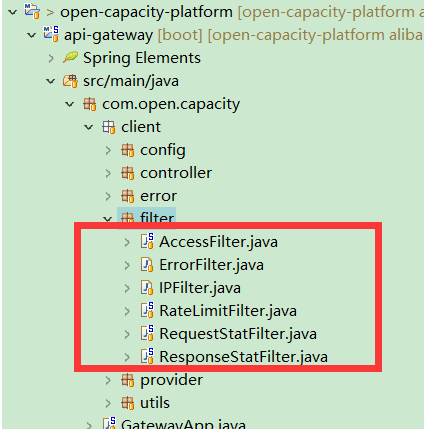Click the RateLimitFilter.java file icon
This screenshot has height=429, width=425.
(x=147, y=310)
